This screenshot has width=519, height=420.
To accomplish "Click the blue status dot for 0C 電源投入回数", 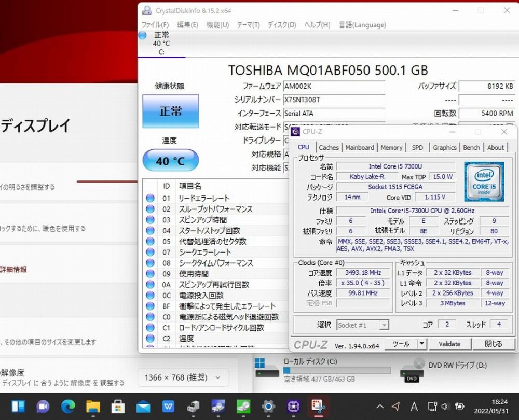I will click(x=151, y=295).
